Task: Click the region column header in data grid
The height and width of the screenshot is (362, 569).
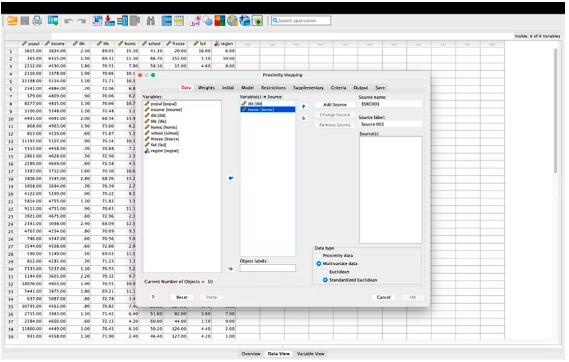Action: pyautogui.click(x=224, y=44)
